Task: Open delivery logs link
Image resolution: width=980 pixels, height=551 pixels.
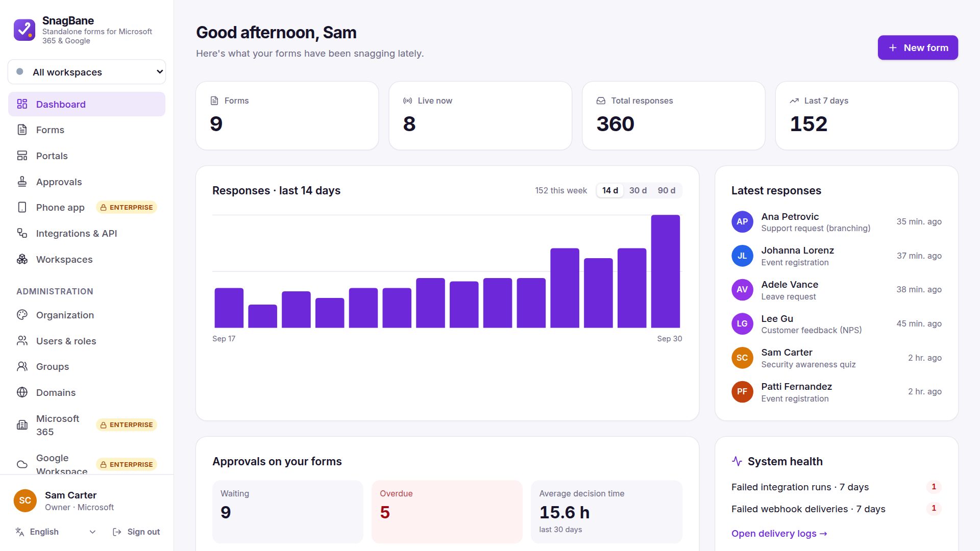Action: [x=779, y=533]
